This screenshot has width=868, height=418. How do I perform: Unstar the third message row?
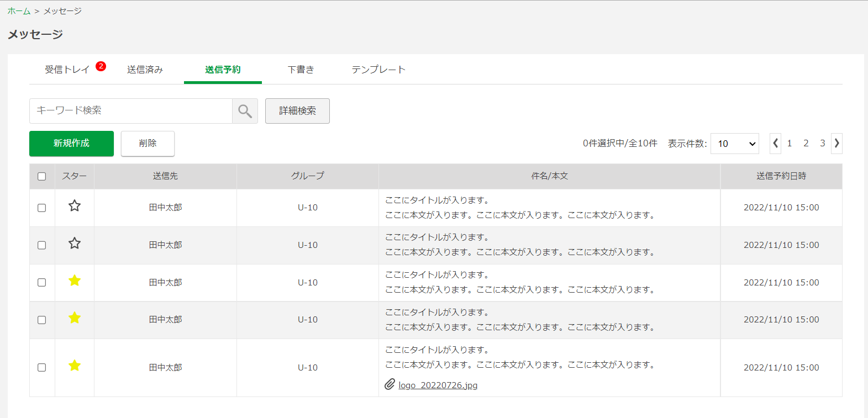[75, 281]
